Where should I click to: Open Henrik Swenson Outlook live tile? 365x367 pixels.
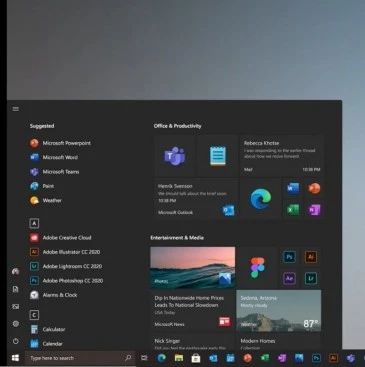click(x=196, y=199)
